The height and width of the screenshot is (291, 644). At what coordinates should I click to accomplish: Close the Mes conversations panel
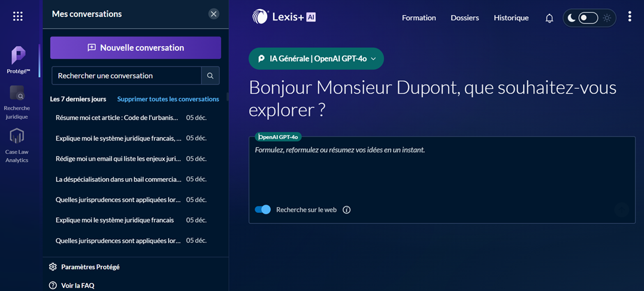214,14
